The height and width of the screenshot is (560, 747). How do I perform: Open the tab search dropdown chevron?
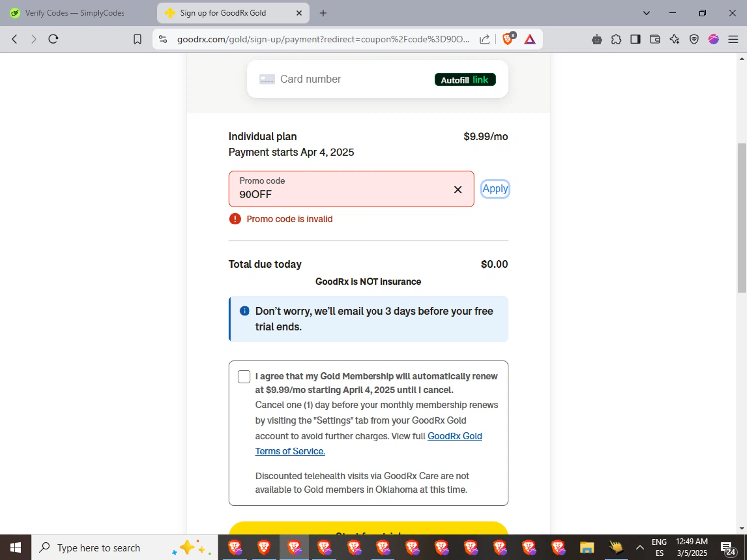point(646,13)
